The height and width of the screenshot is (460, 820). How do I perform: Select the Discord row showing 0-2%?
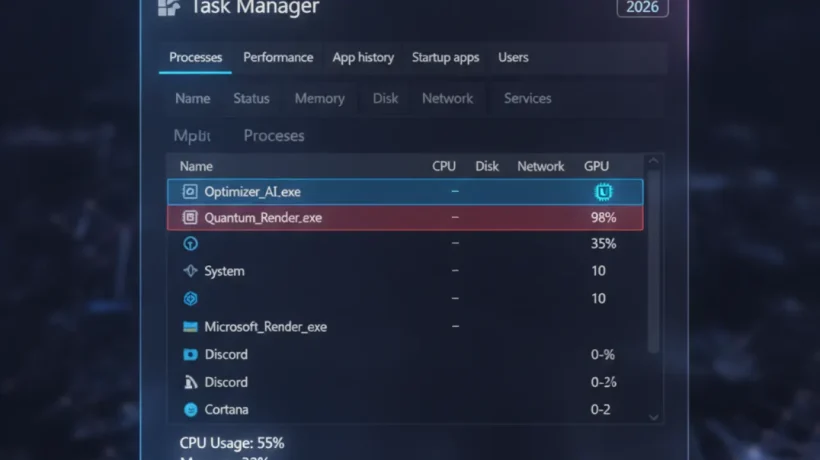[x=405, y=382]
